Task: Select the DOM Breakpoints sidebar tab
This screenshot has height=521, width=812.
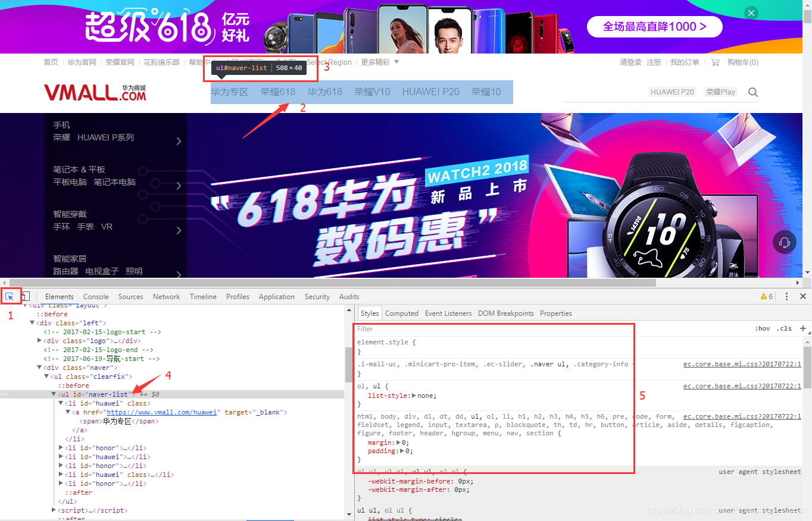Action: 506,313
